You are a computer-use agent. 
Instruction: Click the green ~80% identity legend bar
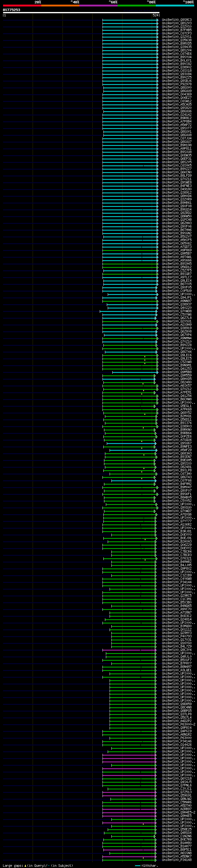137,6
